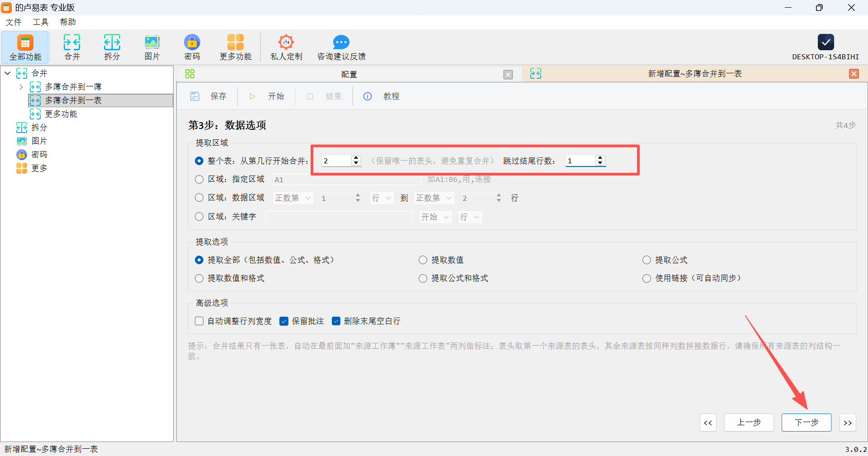Open the 全部功能 toolbar icon
The height and width of the screenshot is (456, 868).
click(25, 47)
